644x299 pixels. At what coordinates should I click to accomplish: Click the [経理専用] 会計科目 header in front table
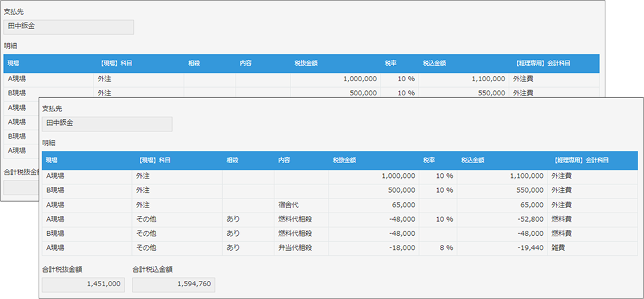(x=582, y=160)
